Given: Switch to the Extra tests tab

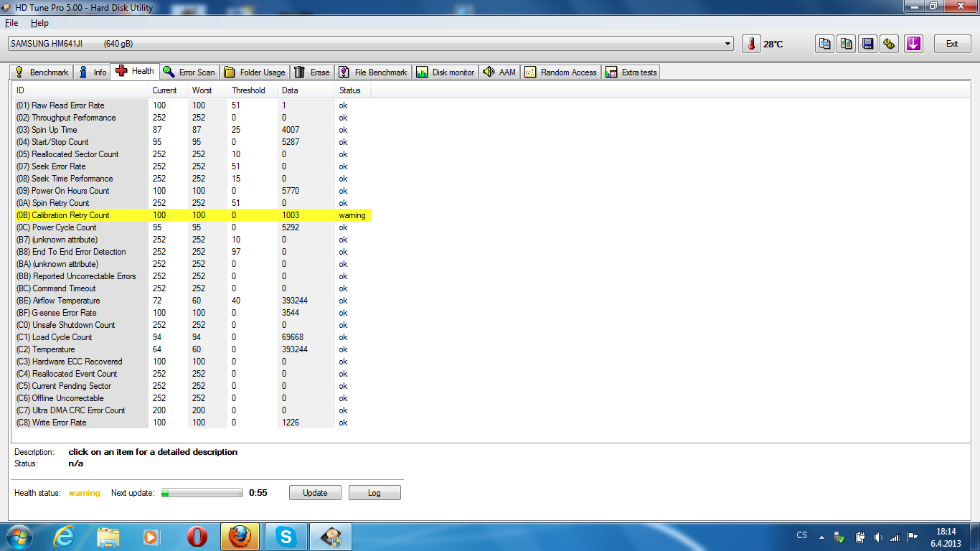Looking at the screenshot, I should click(x=631, y=72).
